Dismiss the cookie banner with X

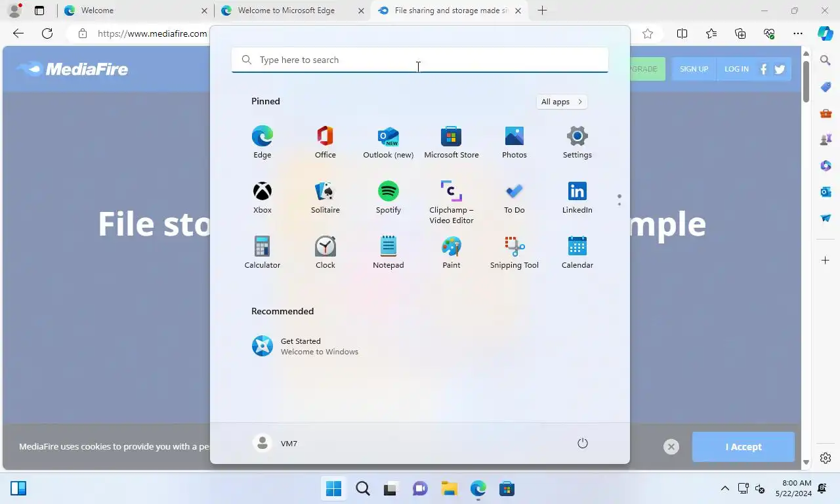(x=671, y=447)
